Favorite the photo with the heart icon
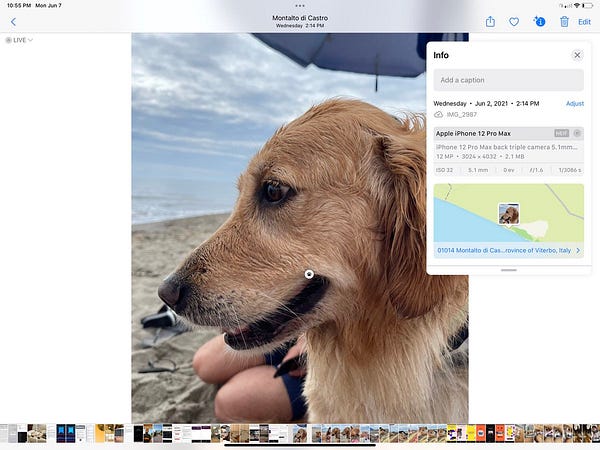Viewport: 600px width, 450px height. point(514,22)
